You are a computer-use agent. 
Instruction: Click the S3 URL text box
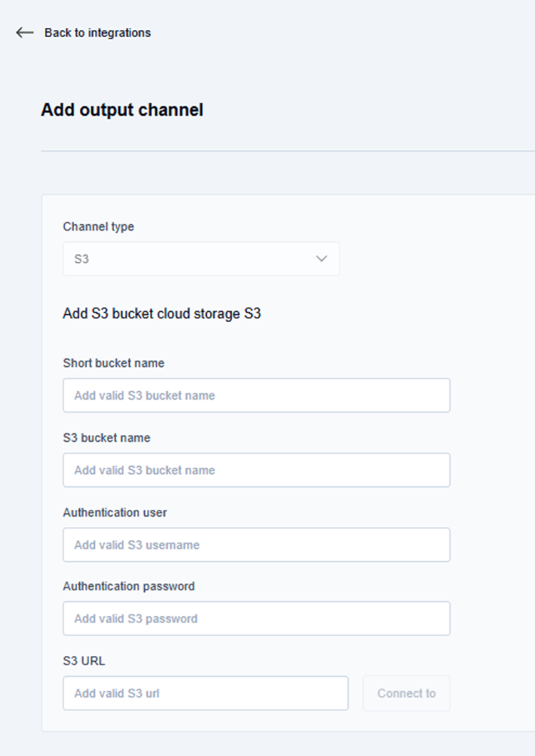point(205,693)
